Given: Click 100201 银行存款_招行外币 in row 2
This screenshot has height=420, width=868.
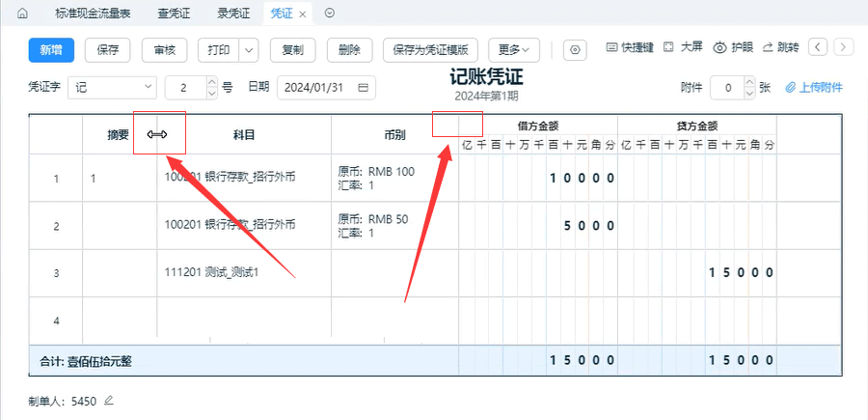Looking at the screenshot, I should [x=231, y=224].
